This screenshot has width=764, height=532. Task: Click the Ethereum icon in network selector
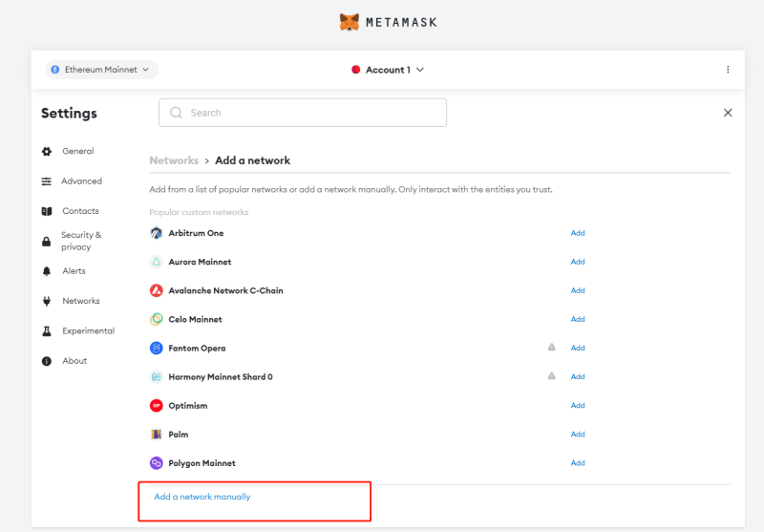[55, 70]
